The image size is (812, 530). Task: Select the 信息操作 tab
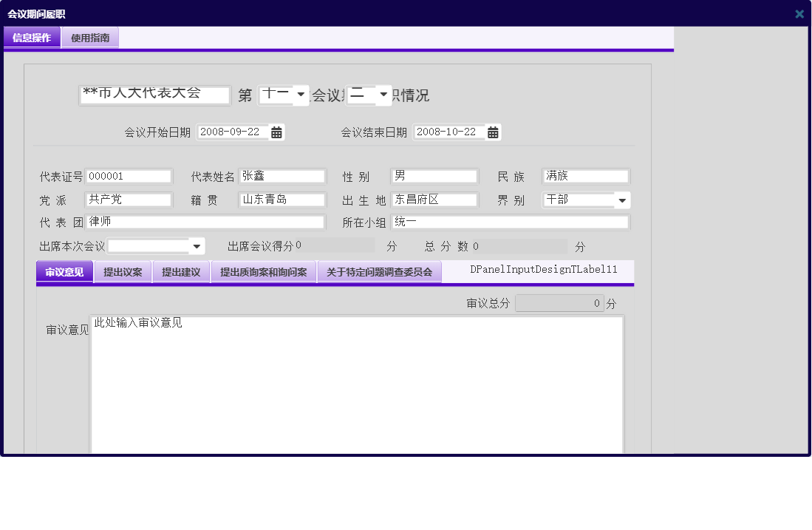pos(32,38)
